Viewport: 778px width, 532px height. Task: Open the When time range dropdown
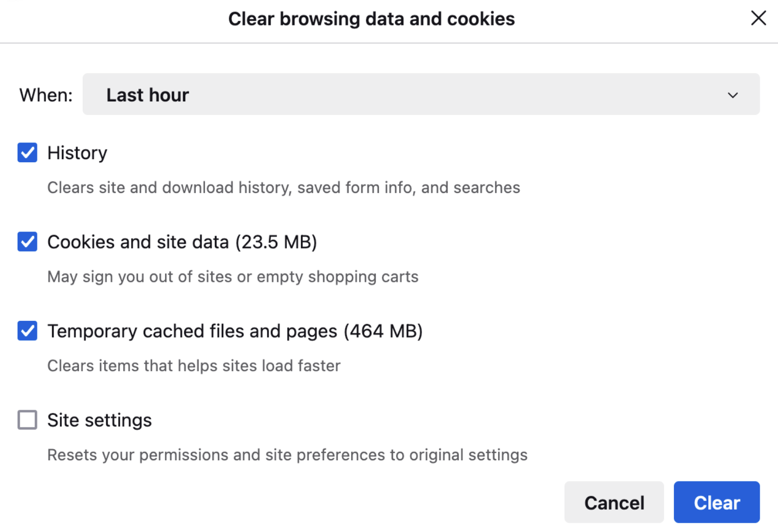(420, 94)
